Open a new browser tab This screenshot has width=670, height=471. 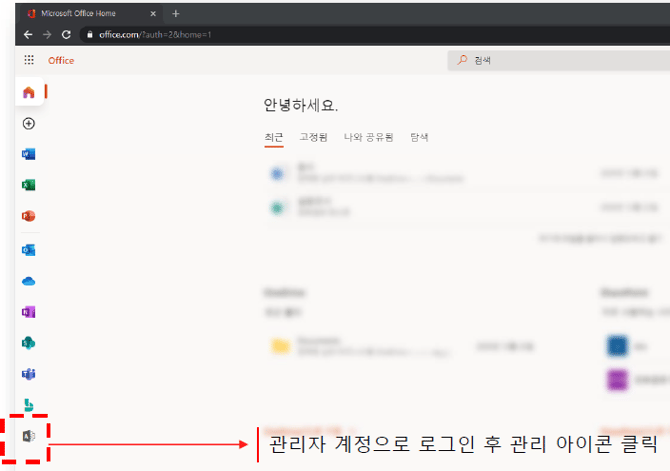[176, 13]
